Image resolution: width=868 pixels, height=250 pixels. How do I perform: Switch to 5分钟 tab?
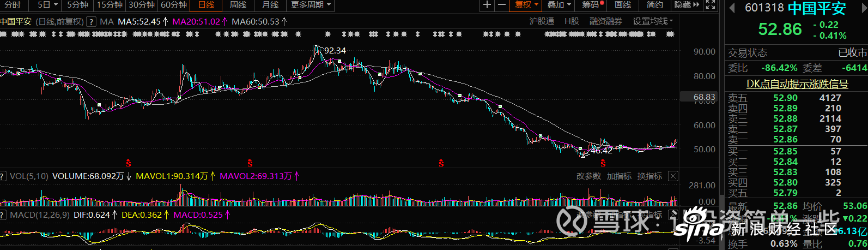(78, 5)
